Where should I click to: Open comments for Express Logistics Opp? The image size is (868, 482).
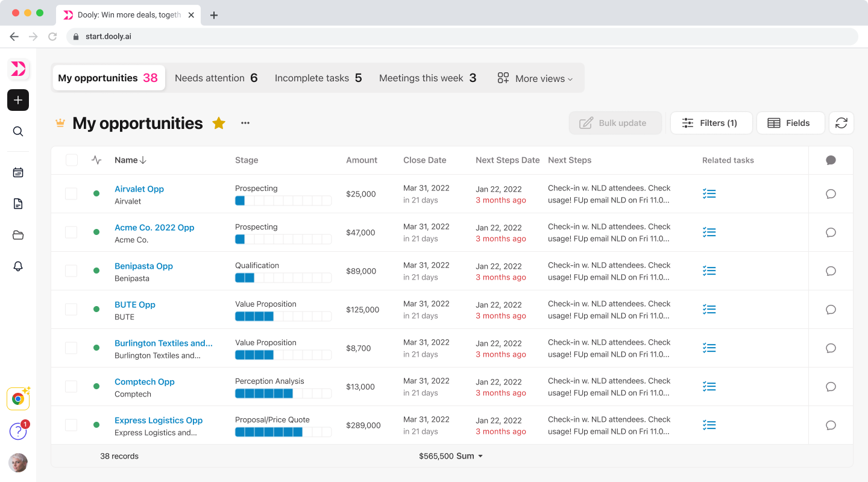pos(831,425)
